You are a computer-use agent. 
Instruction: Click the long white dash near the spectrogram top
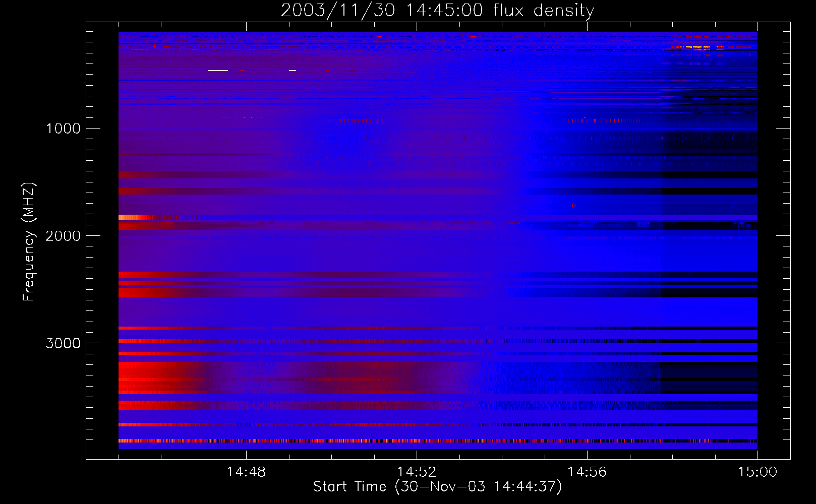click(218, 71)
